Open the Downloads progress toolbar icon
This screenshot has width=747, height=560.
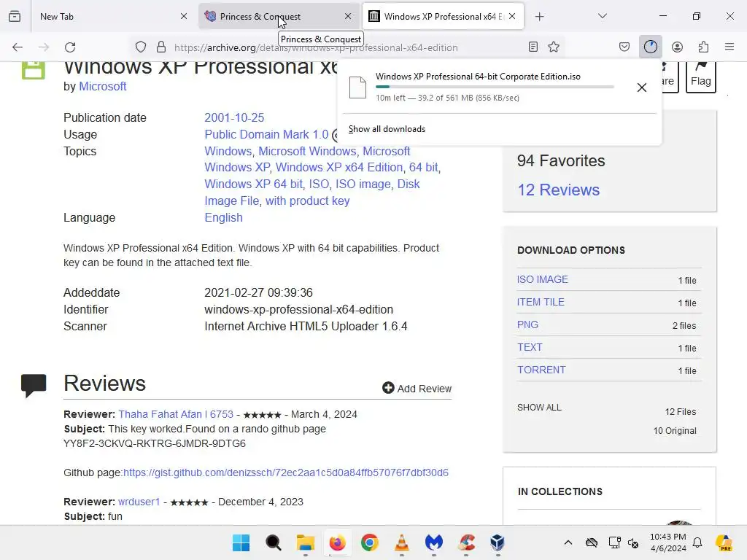(651, 47)
